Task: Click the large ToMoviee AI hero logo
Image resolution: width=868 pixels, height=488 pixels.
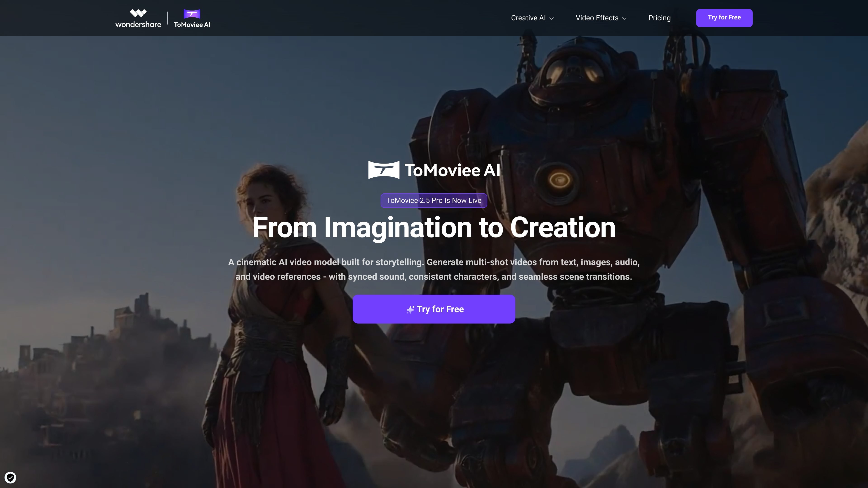Action: click(434, 170)
